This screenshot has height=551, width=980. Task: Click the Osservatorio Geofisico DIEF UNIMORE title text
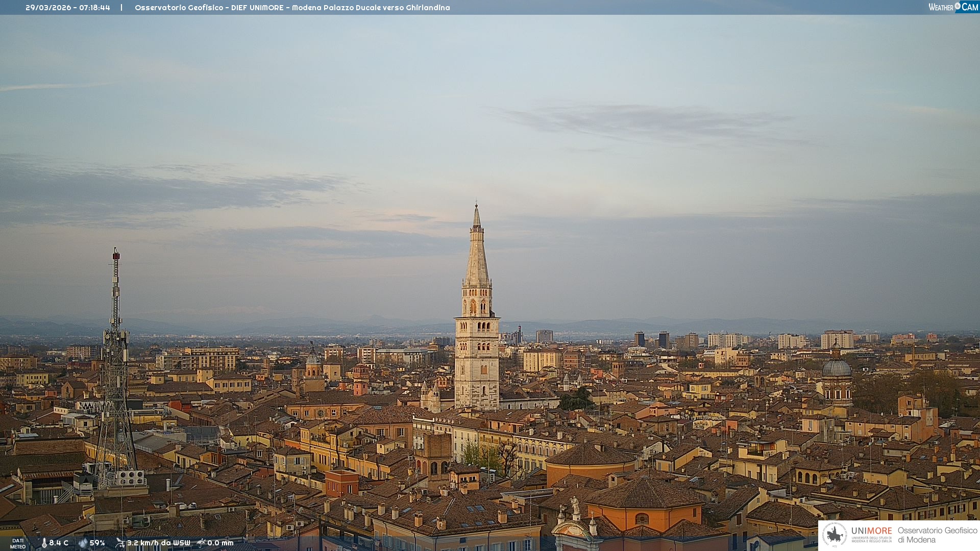pos(292,8)
